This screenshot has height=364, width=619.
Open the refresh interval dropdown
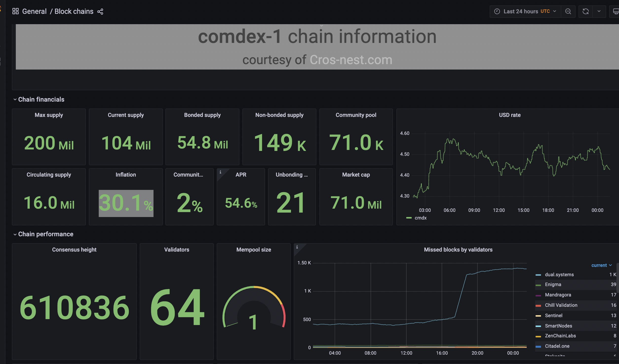[599, 12]
